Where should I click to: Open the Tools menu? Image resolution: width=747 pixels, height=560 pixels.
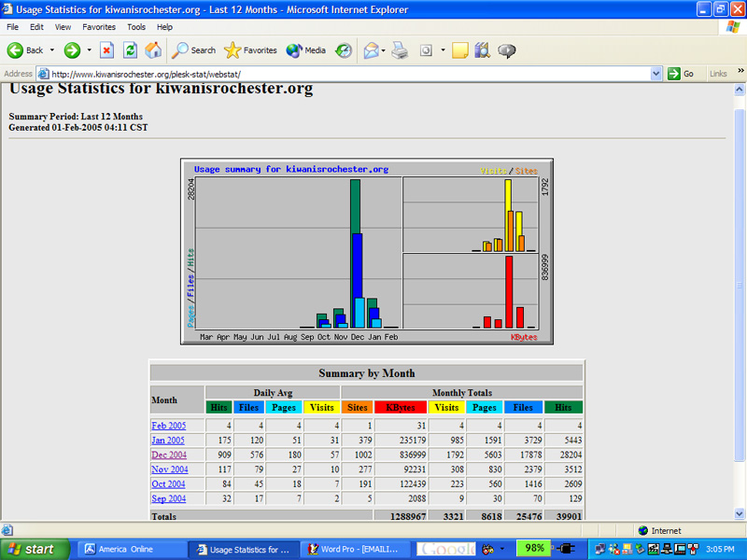pos(136,27)
